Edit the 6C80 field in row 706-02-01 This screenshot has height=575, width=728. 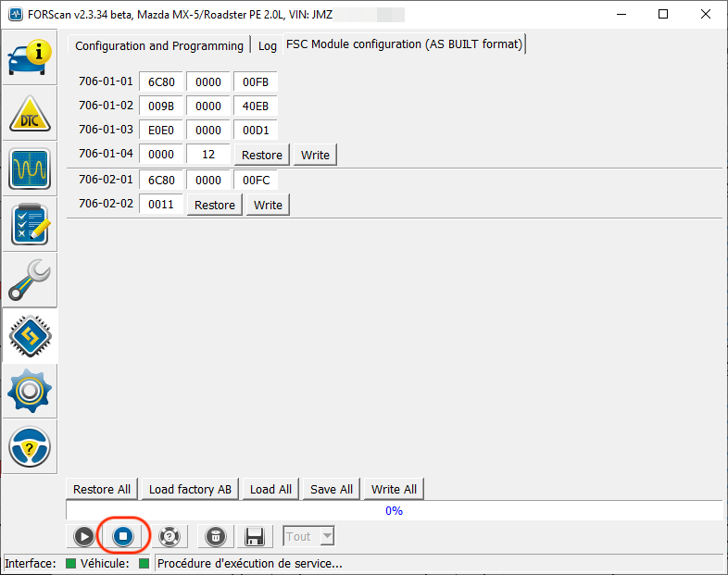tap(161, 180)
